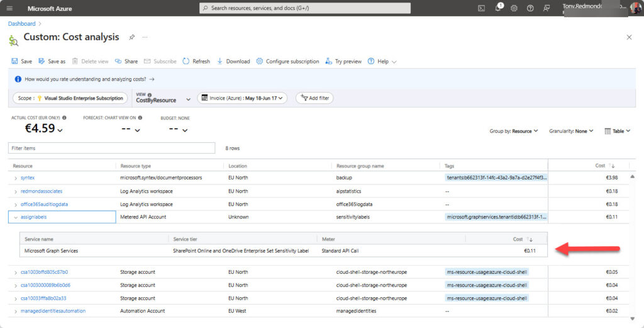Click the Dashboard breadcrumb link

click(22, 24)
